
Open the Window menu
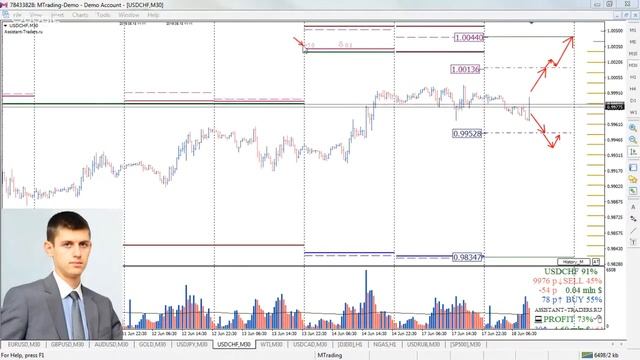[x=129, y=15]
